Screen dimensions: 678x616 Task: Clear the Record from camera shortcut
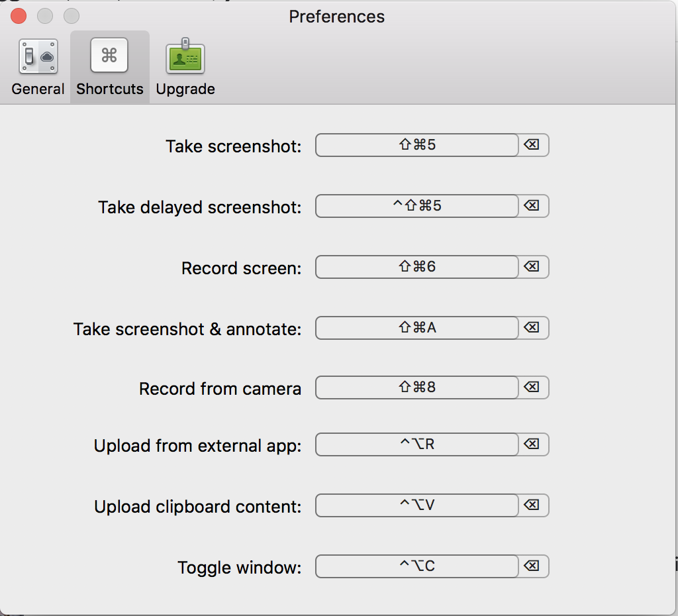532,387
